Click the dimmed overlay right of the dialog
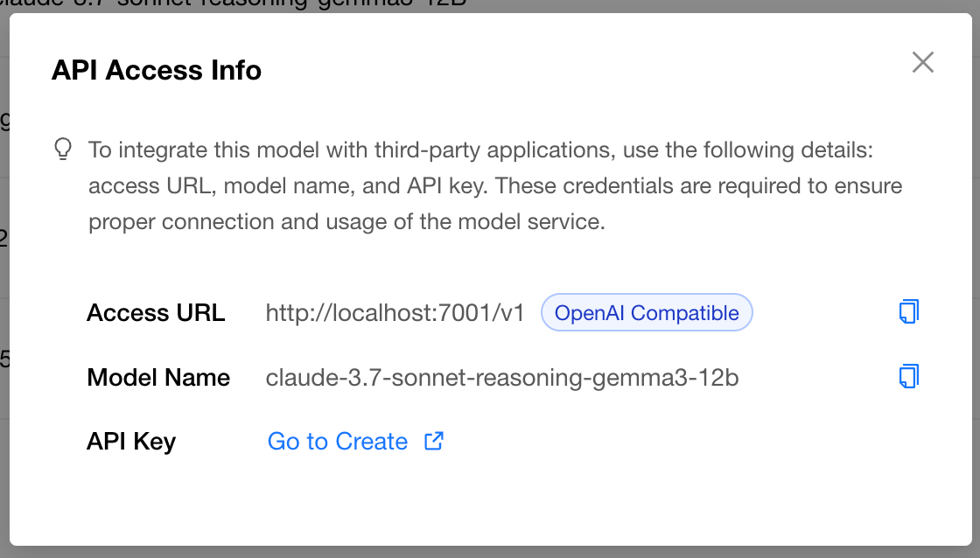The width and height of the screenshot is (980, 558). tap(976, 282)
